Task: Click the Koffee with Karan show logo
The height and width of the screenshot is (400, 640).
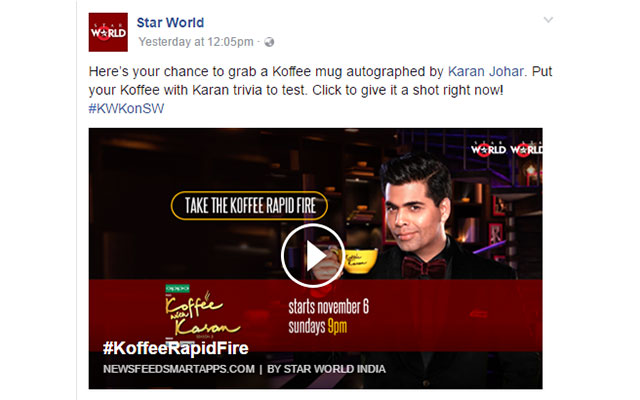Action: 202,314
